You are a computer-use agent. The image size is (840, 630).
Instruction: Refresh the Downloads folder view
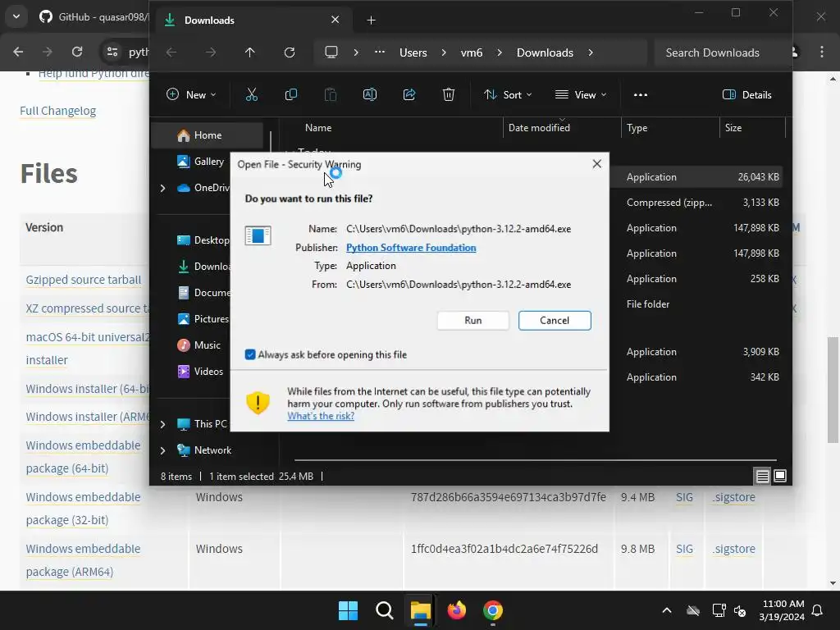point(290,52)
